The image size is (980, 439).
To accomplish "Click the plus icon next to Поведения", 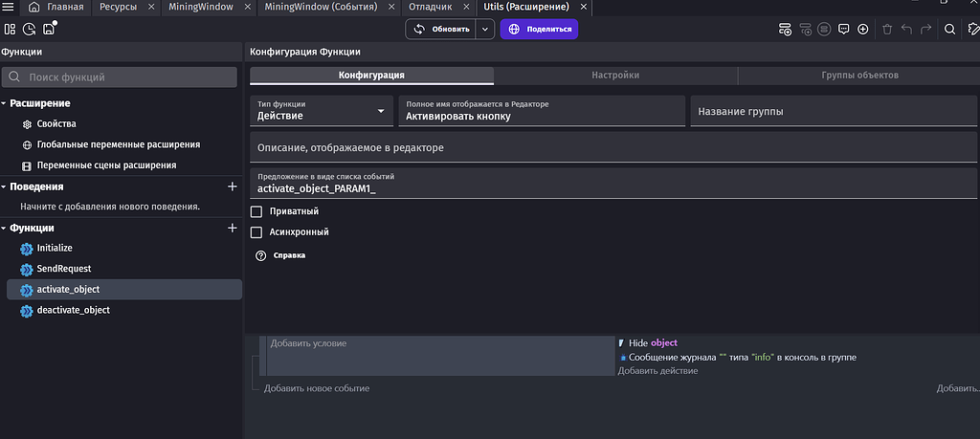I will point(232,187).
